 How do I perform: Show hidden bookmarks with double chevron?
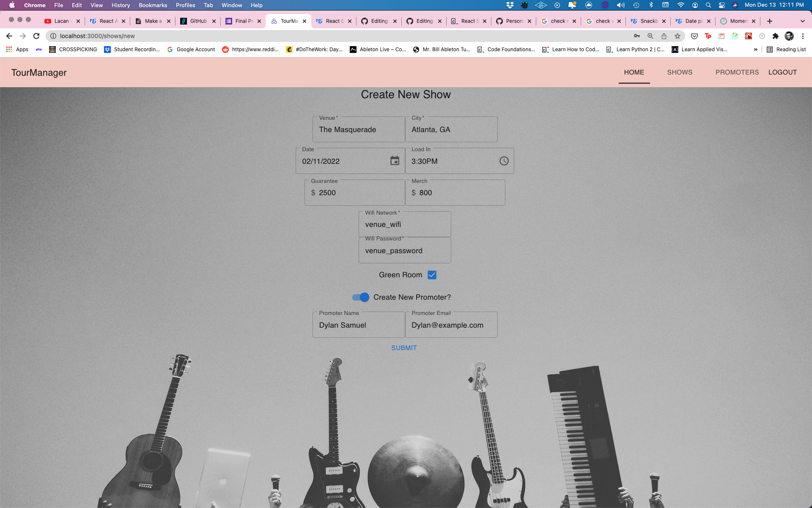[x=755, y=50]
